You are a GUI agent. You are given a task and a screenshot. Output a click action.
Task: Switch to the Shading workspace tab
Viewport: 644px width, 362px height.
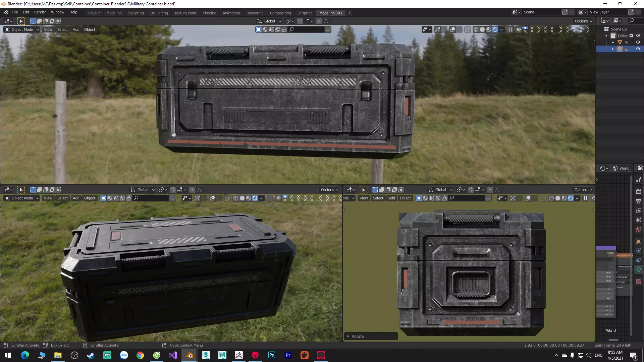209,13
